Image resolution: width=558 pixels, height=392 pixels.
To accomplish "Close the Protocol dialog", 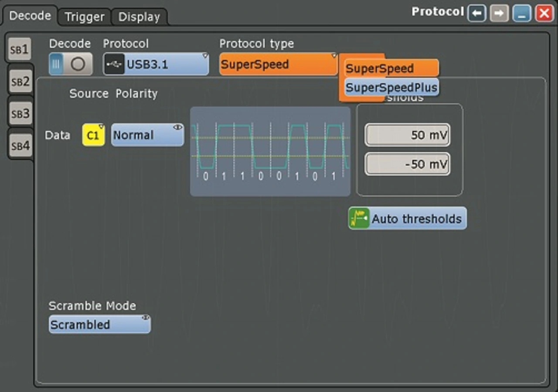I will [x=544, y=13].
